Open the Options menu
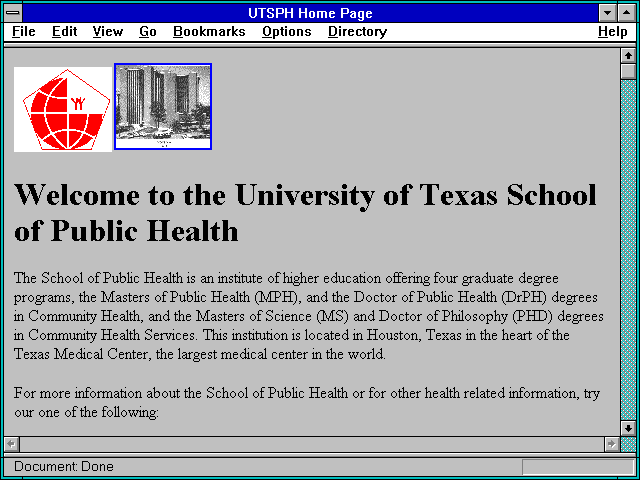The image size is (640, 480). click(287, 31)
